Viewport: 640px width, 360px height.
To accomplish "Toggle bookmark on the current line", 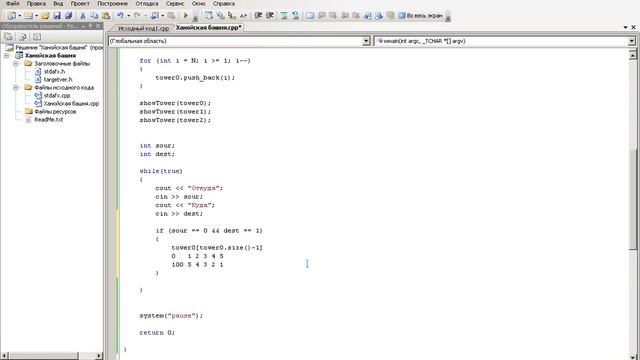I will tap(310, 16).
